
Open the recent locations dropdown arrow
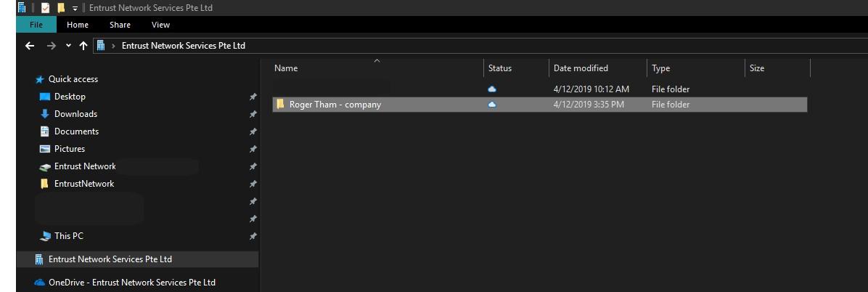(x=69, y=46)
